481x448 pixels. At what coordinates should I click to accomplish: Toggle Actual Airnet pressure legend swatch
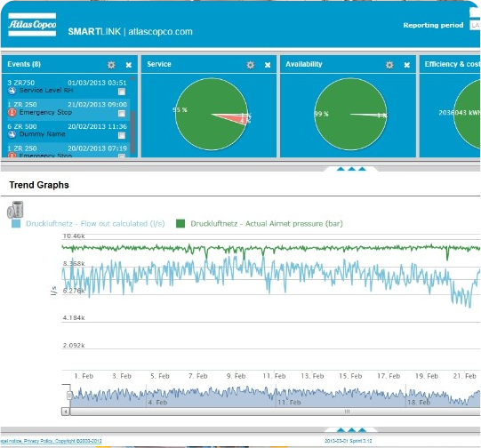[x=180, y=223]
